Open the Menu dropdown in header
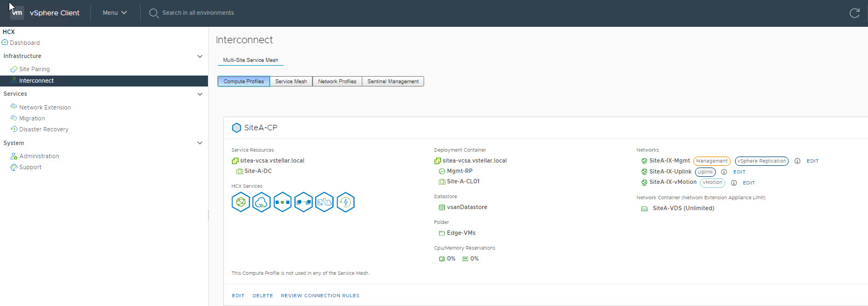 [x=114, y=13]
